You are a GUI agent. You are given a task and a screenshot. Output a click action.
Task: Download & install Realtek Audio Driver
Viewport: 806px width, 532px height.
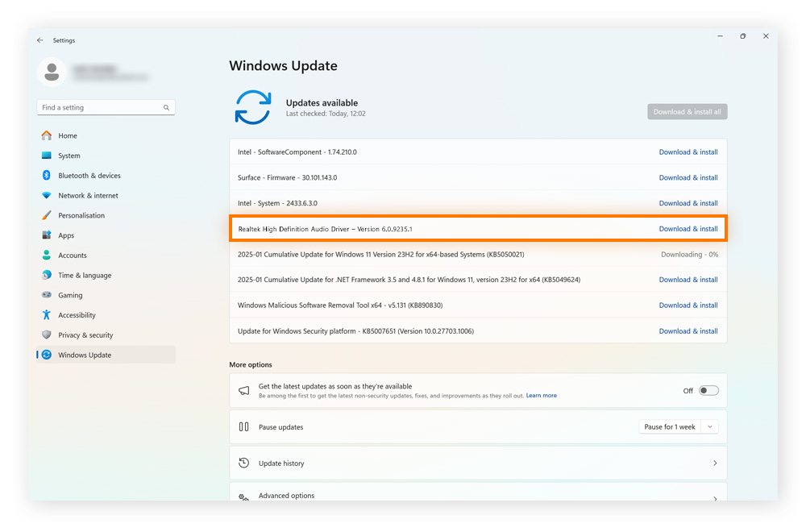tap(688, 229)
